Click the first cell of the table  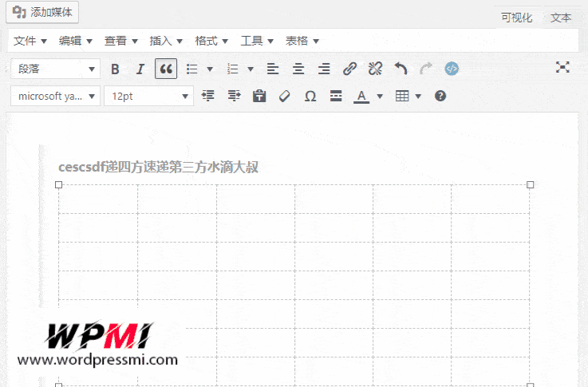pyautogui.click(x=98, y=199)
